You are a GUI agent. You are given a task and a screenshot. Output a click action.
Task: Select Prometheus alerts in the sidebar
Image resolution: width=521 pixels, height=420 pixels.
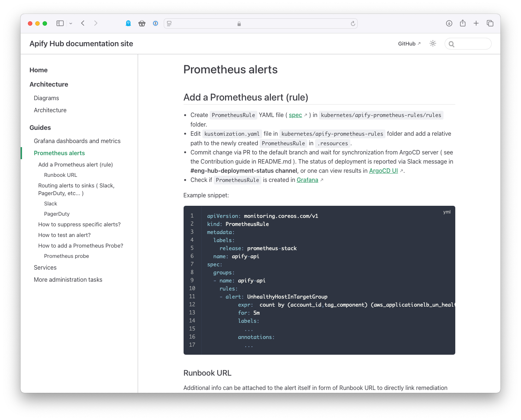point(59,153)
